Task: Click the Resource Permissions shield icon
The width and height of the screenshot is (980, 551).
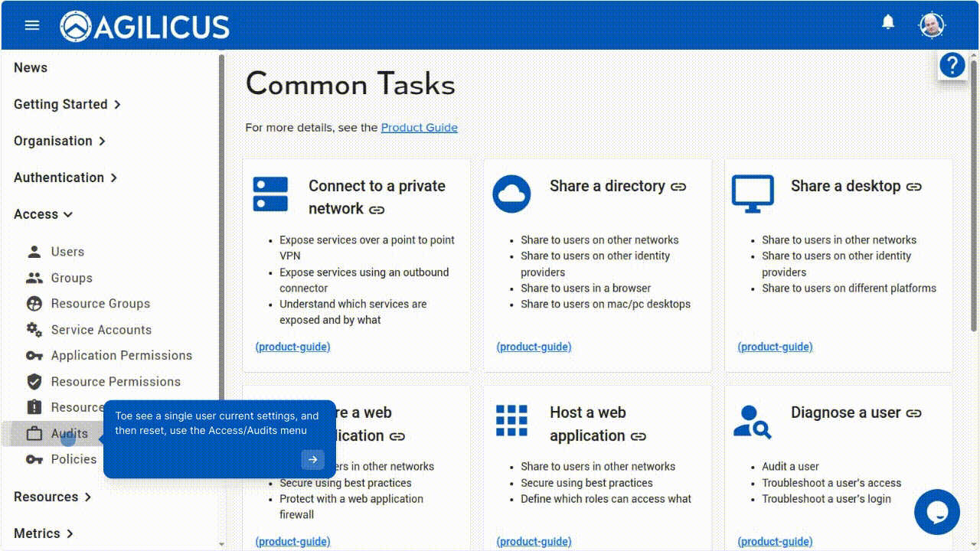Action: coord(34,382)
